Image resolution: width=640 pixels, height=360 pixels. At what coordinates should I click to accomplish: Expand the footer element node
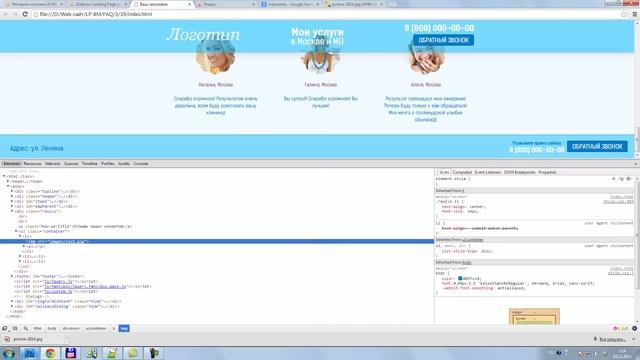(12, 276)
